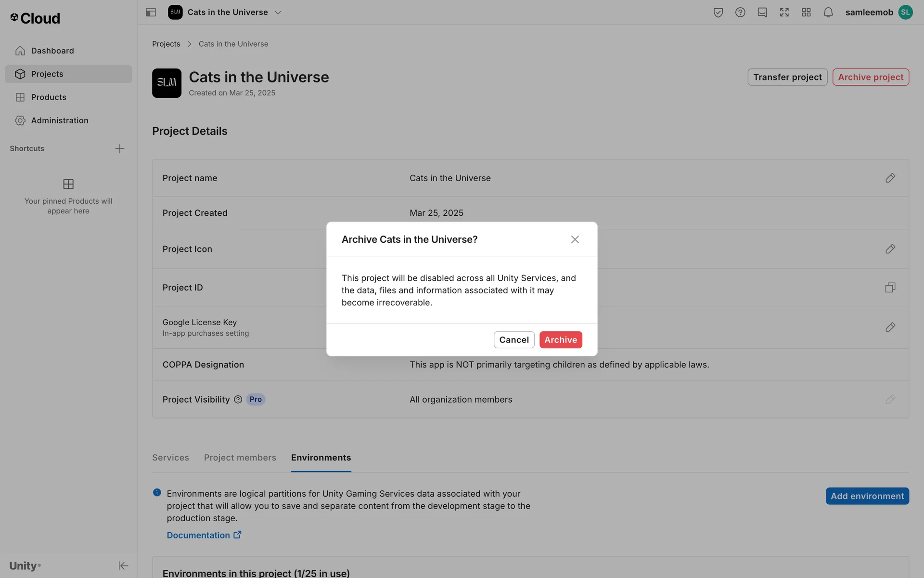Screen dimensions: 924x578
Task: Add a shortcut with the plus icon
Action: click(119, 149)
